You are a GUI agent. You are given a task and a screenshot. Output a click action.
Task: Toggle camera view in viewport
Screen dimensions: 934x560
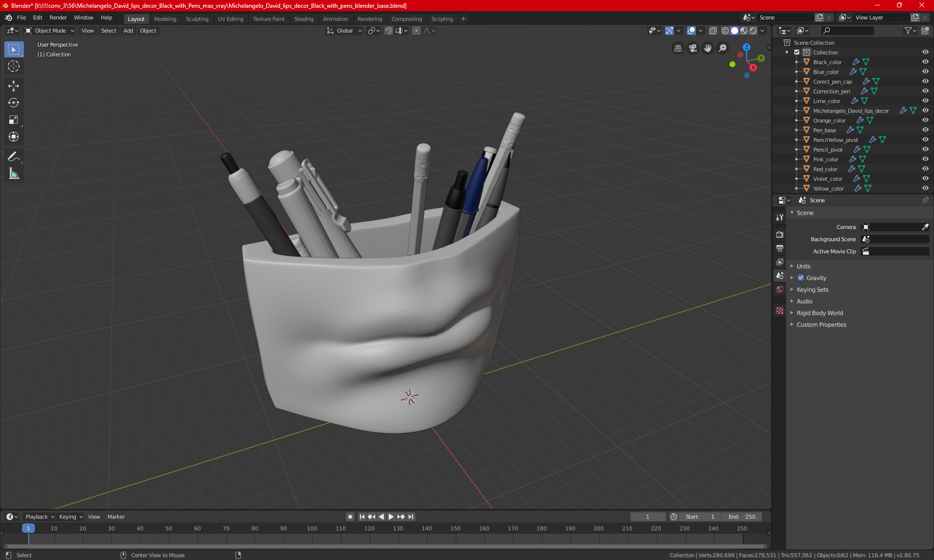pyautogui.click(x=693, y=48)
